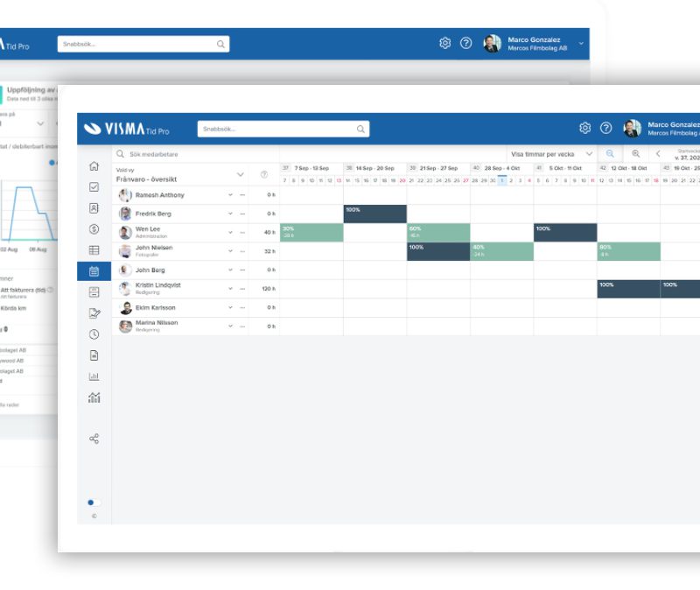Click the zoom in magnifier icon
700x590 pixels.
(636, 154)
